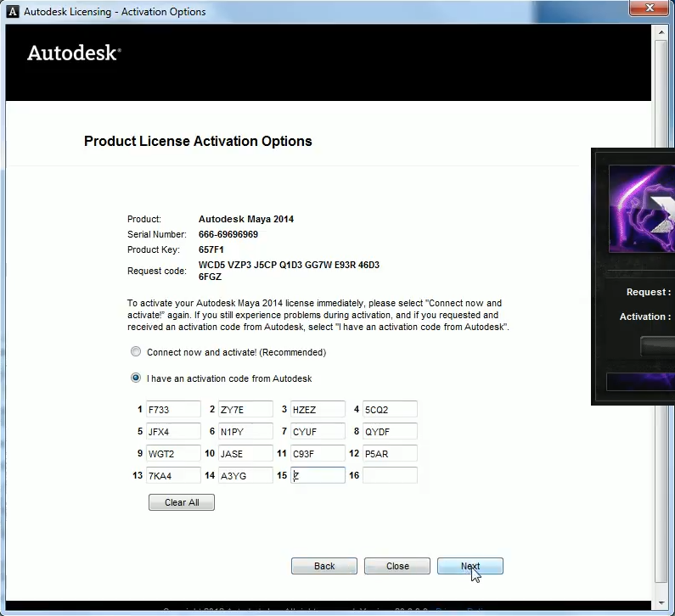Click into activation code field 15
Screen dimensions: 675x616
click(x=318, y=476)
